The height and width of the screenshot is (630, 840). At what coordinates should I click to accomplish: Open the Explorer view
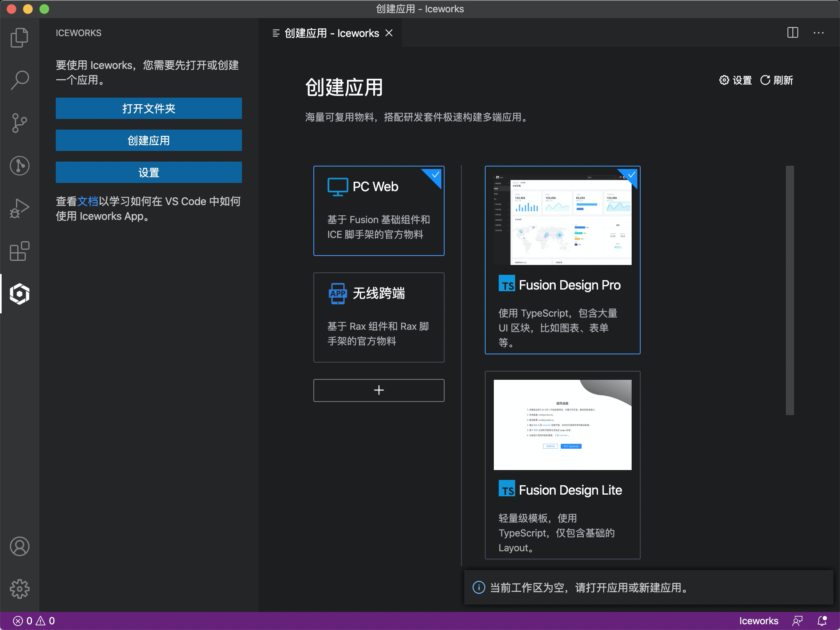[19, 37]
